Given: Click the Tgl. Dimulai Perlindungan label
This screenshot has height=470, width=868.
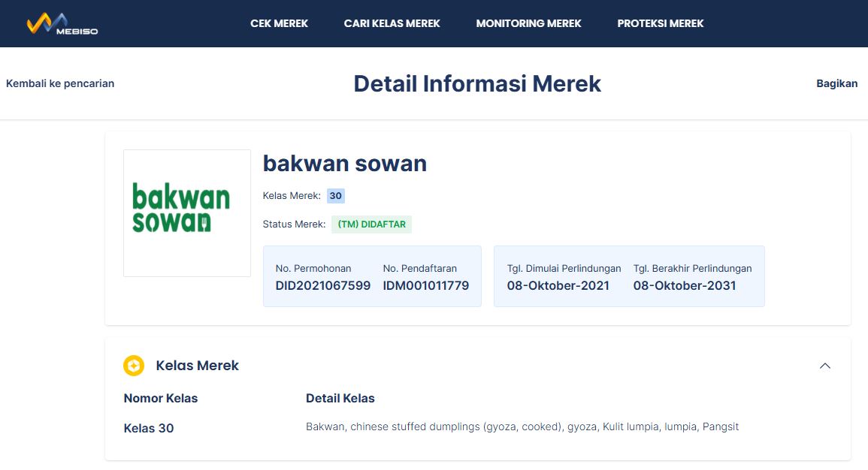Looking at the screenshot, I should [x=564, y=268].
